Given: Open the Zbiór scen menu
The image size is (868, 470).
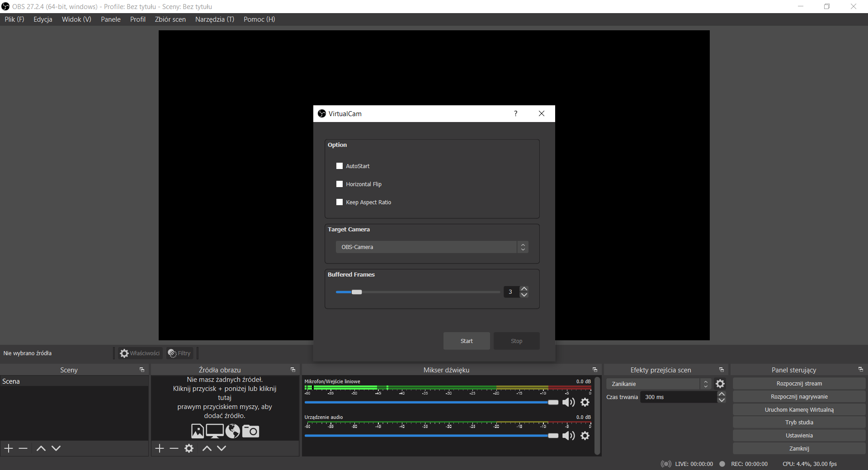Looking at the screenshot, I should [x=170, y=19].
